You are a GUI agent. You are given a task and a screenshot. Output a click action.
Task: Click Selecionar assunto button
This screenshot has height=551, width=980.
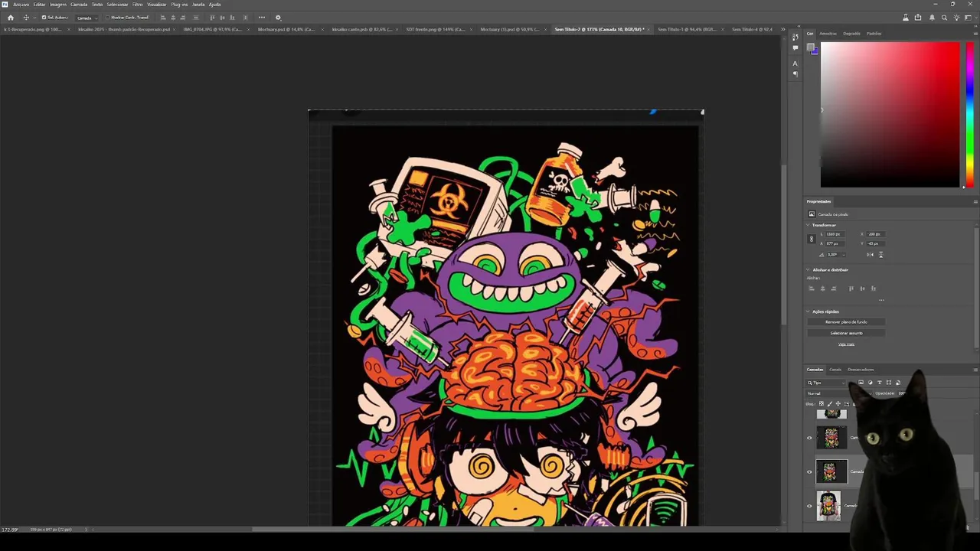[846, 333]
